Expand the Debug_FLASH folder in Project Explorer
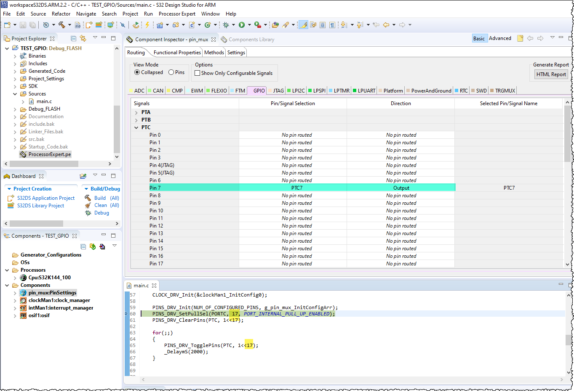The image size is (574, 392). tap(15, 109)
